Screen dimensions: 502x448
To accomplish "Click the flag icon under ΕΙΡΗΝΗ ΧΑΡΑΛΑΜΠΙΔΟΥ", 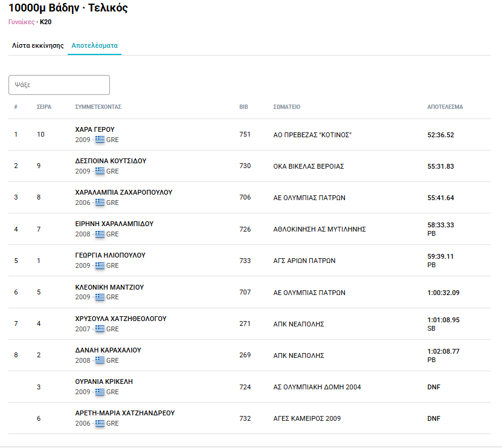I will (100, 234).
